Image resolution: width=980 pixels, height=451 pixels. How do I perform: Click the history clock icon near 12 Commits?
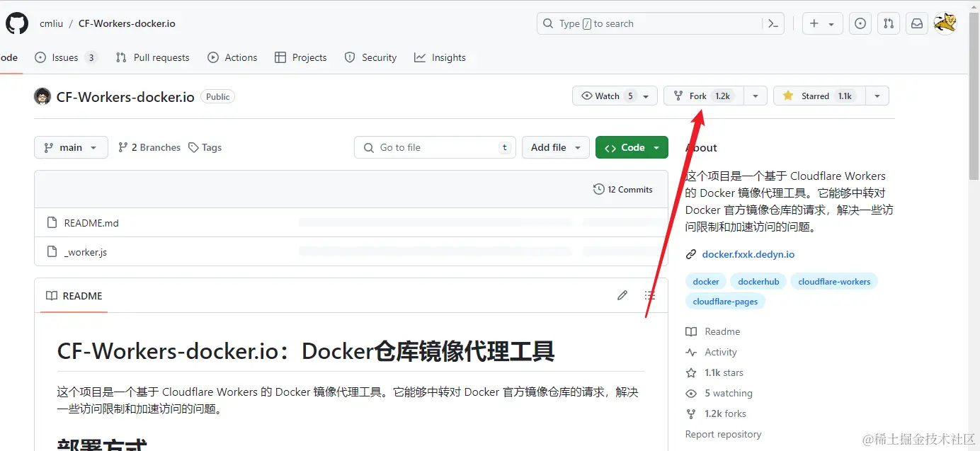point(599,189)
